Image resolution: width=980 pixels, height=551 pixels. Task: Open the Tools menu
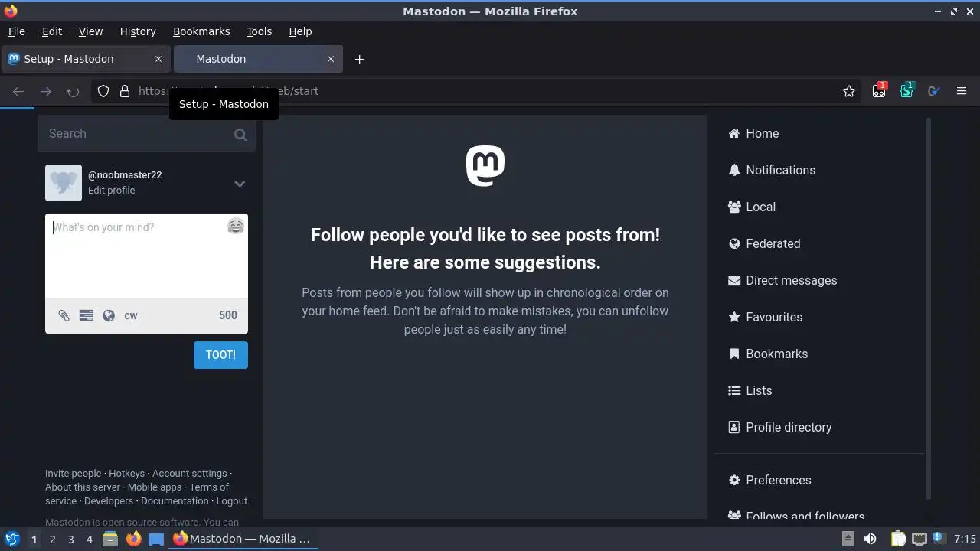pyautogui.click(x=260, y=31)
